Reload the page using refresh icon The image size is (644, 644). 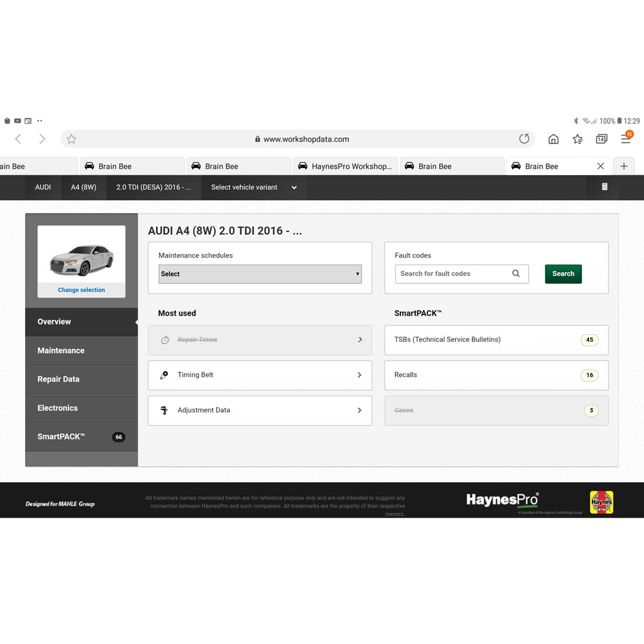(524, 139)
